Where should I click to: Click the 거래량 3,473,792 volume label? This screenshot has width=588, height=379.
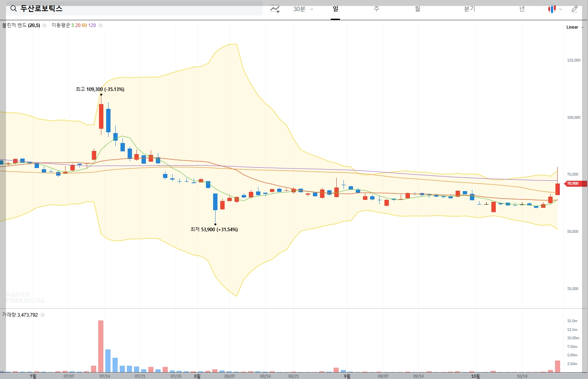pyautogui.click(x=20, y=315)
